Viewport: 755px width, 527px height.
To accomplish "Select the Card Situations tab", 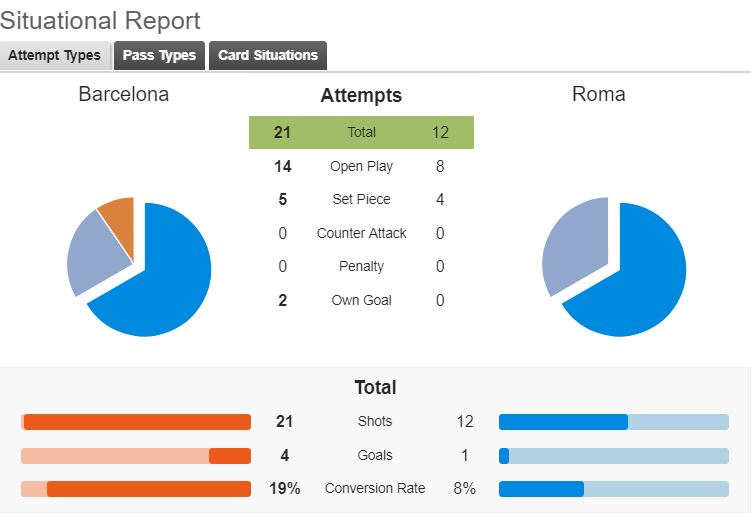I will (268, 56).
